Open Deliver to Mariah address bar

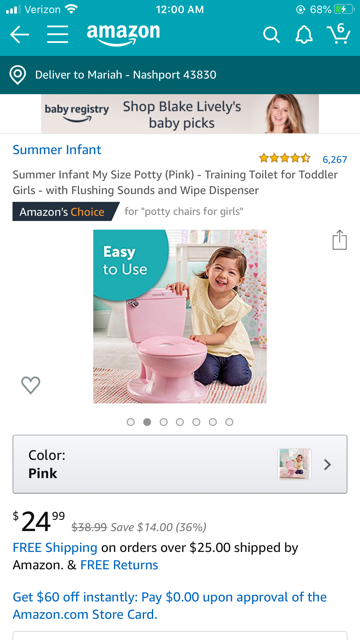tap(180, 75)
